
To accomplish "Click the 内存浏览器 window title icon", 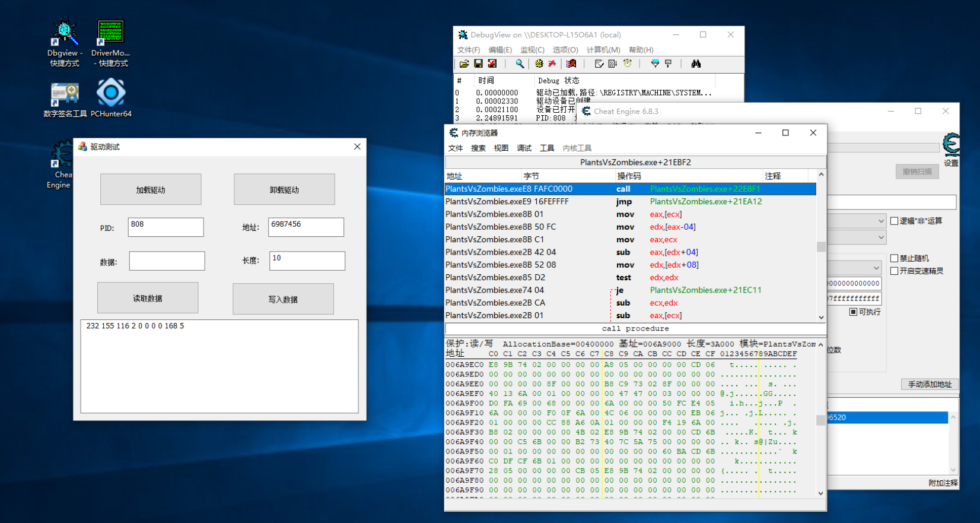I will click(454, 133).
